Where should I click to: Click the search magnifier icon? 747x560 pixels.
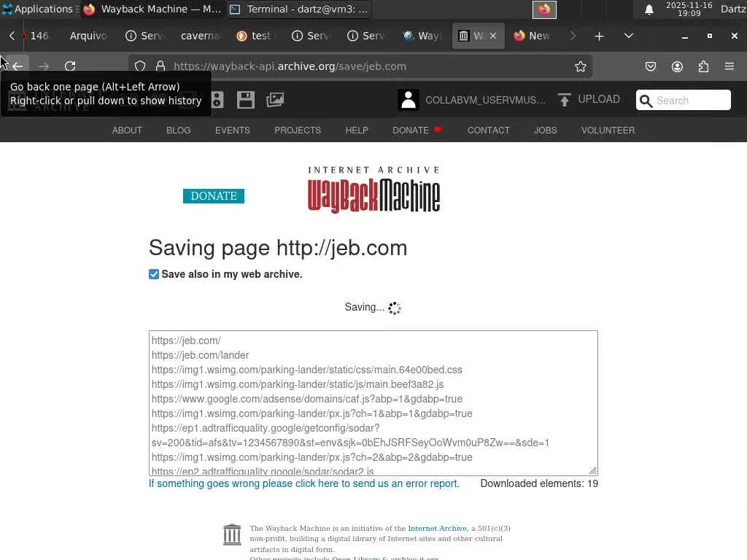[646, 101]
